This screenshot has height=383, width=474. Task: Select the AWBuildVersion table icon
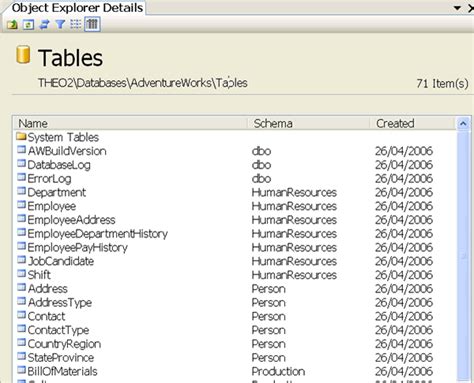pos(21,150)
